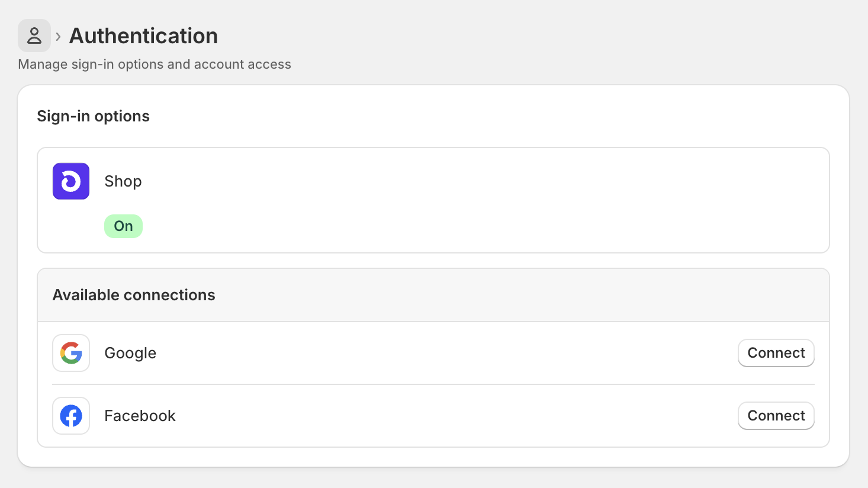The height and width of the screenshot is (488, 868).
Task: Select the Google connection label
Action: coord(130,353)
